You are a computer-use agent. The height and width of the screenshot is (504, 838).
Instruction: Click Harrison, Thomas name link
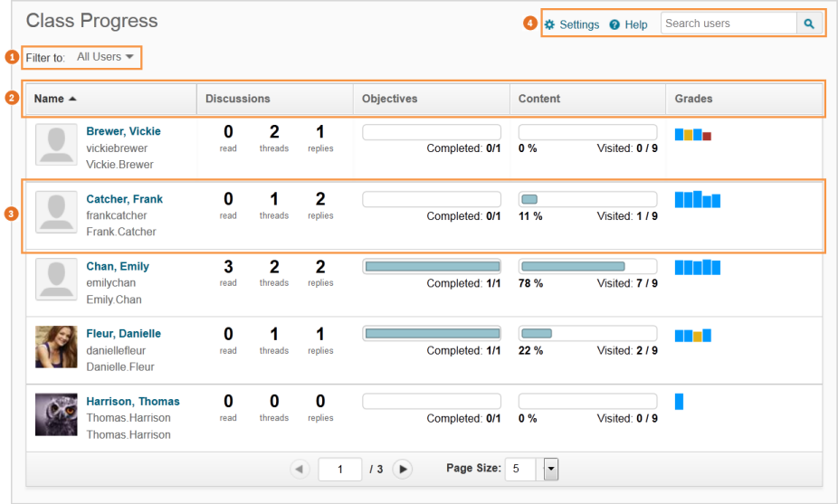[132, 401]
